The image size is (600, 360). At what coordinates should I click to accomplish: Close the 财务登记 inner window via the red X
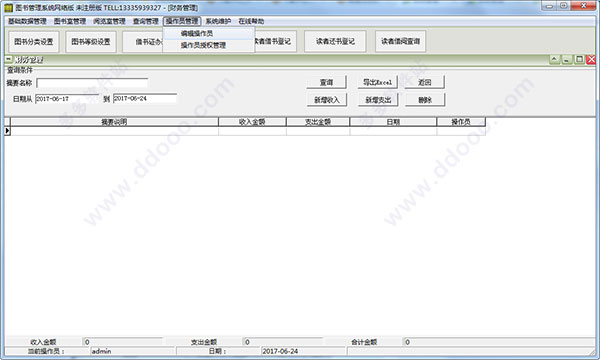tap(591, 59)
